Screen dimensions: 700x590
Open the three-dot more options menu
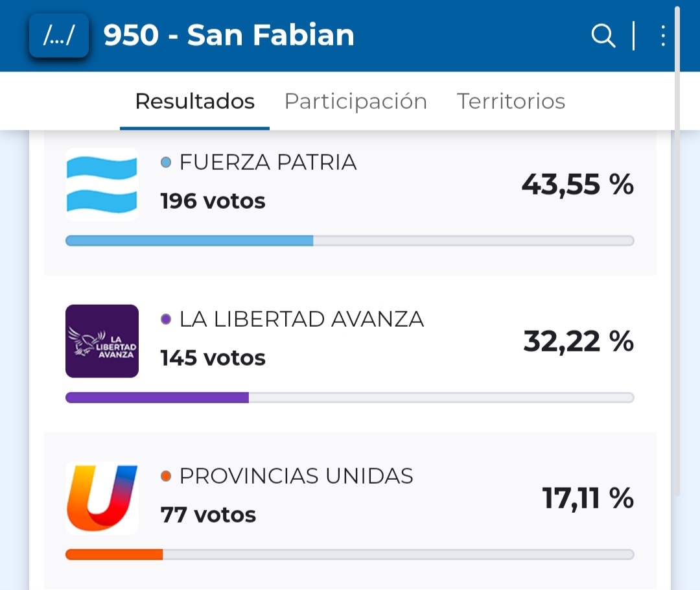[x=662, y=36]
